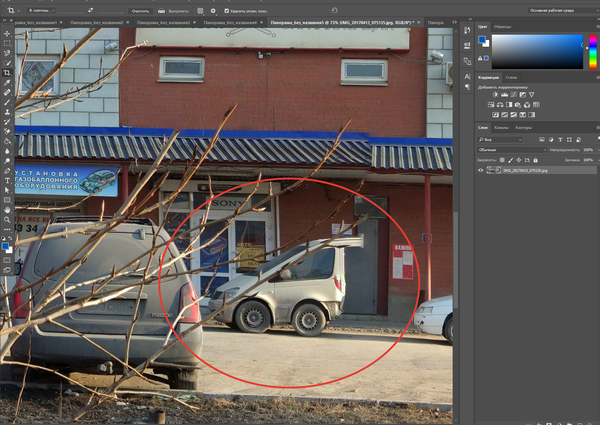
Task: Click the Очистить (Clear) button
Action: point(140,10)
